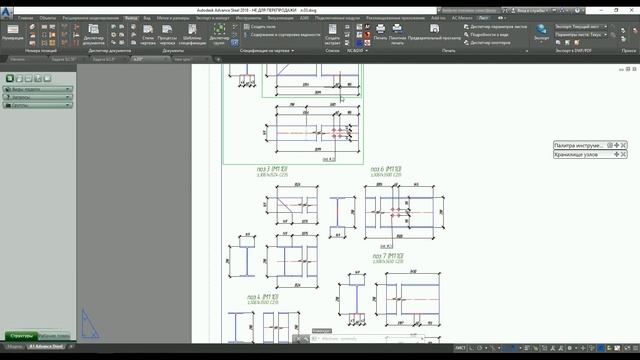This screenshot has height=360, width=640.
Task: Click the Диспетчер узлов blue lower icon
Action: [235, 42]
